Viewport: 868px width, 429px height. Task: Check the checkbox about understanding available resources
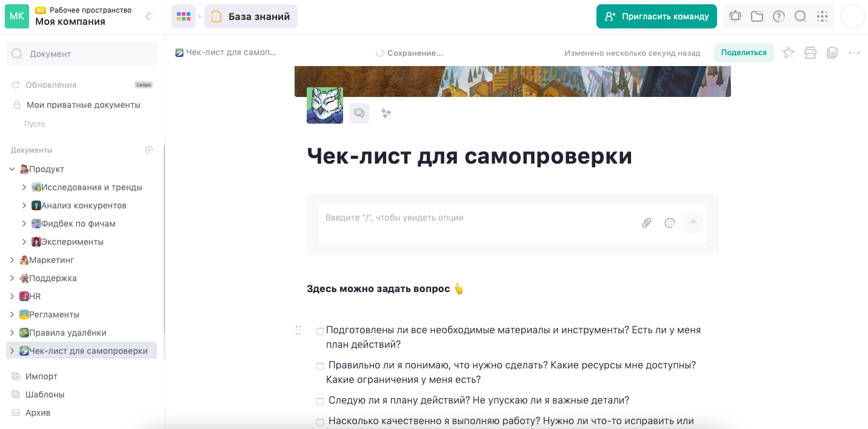(x=320, y=366)
